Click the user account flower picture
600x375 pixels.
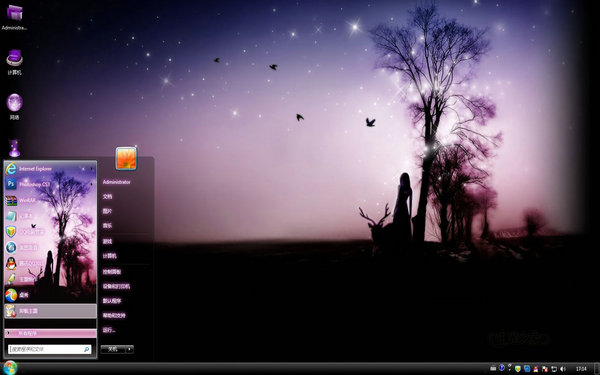(126, 158)
